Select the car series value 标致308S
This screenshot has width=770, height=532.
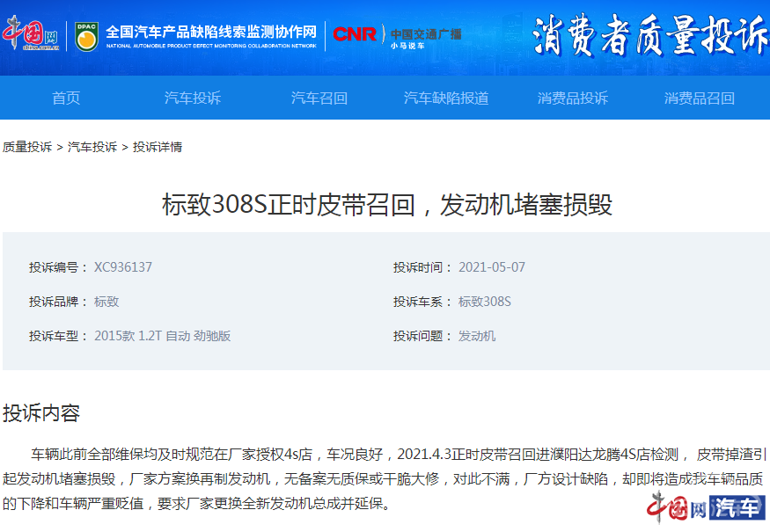point(485,302)
